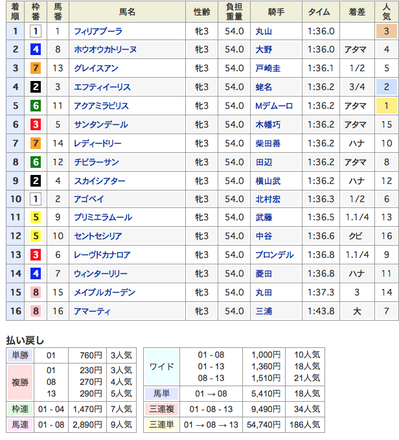Open jockey link Mデムーロ

274,106
